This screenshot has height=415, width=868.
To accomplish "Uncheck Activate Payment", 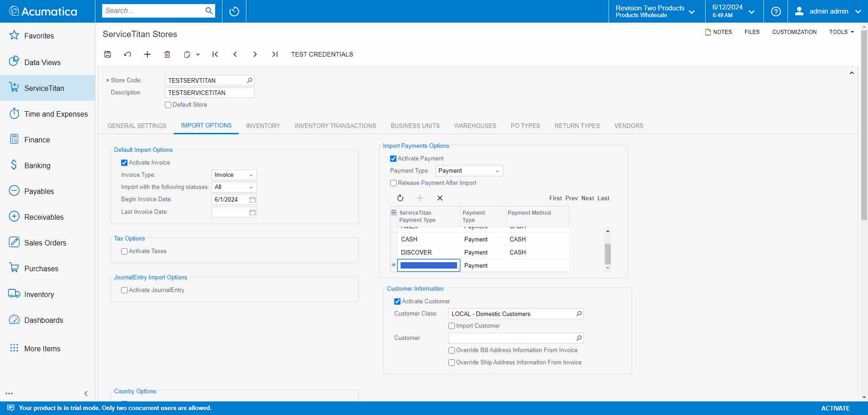I will pyautogui.click(x=393, y=159).
